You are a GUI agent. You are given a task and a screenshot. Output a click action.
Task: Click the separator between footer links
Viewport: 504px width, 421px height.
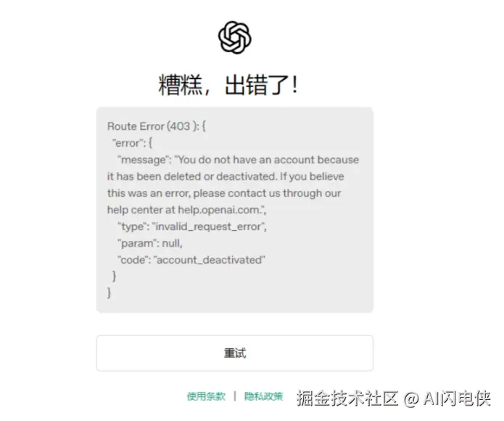pyautogui.click(x=235, y=396)
